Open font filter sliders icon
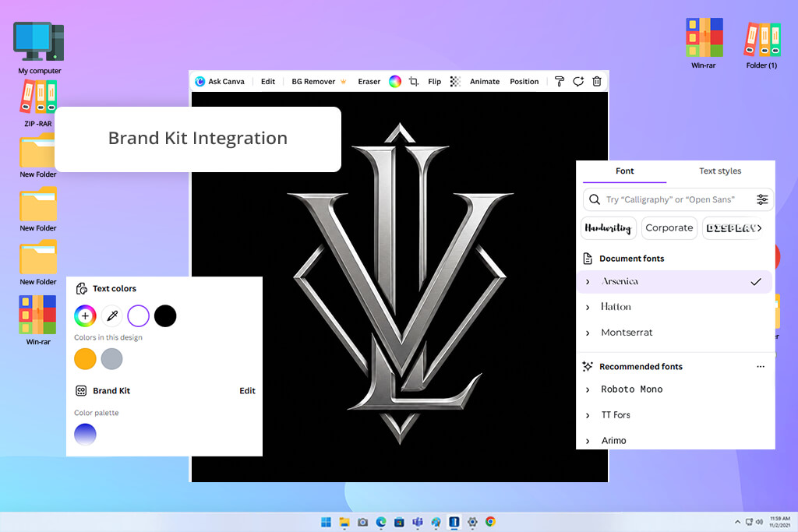798x532 pixels. coord(762,199)
